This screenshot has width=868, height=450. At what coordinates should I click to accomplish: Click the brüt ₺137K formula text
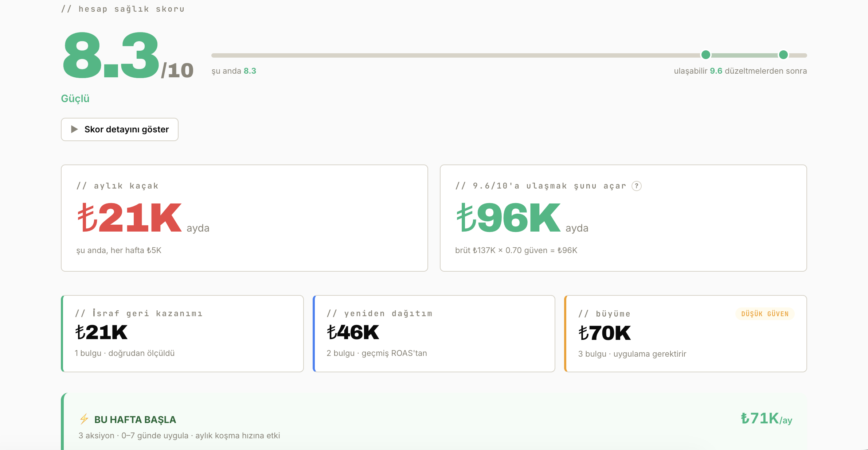coord(516,251)
